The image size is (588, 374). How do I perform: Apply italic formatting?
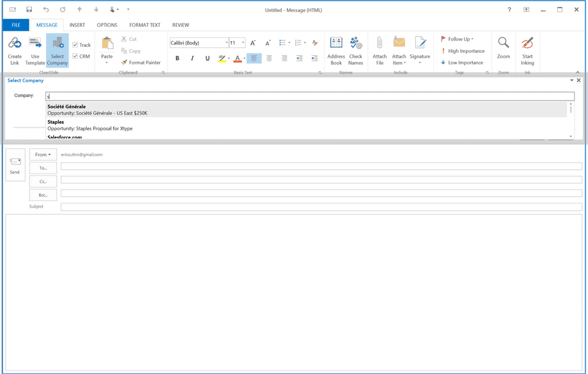[192, 58]
